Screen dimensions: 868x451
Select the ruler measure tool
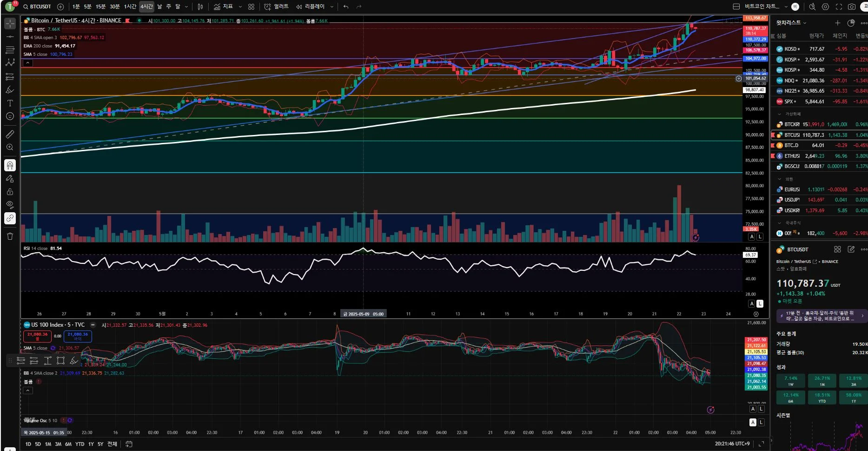click(10, 134)
